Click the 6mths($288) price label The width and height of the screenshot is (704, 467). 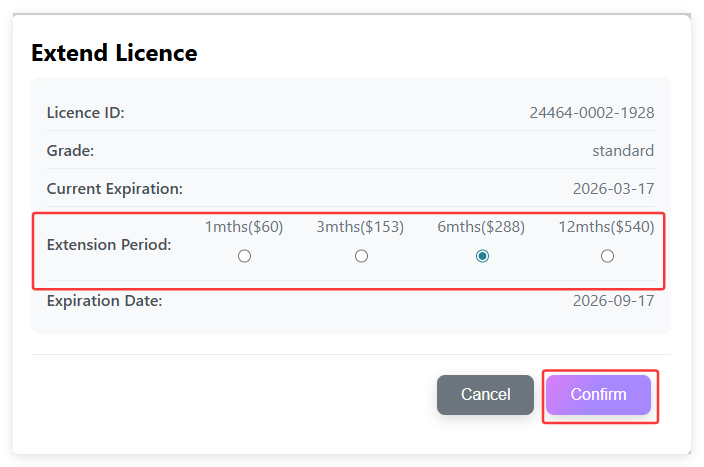481,227
